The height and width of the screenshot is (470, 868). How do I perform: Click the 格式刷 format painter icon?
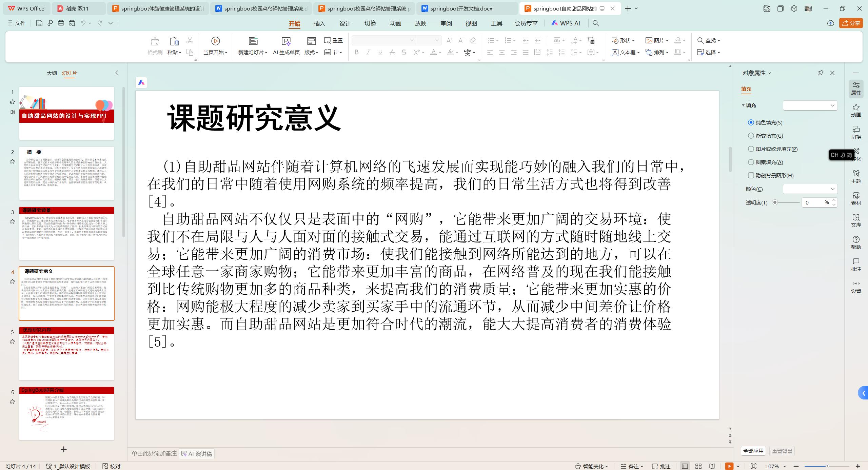pyautogui.click(x=155, y=41)
